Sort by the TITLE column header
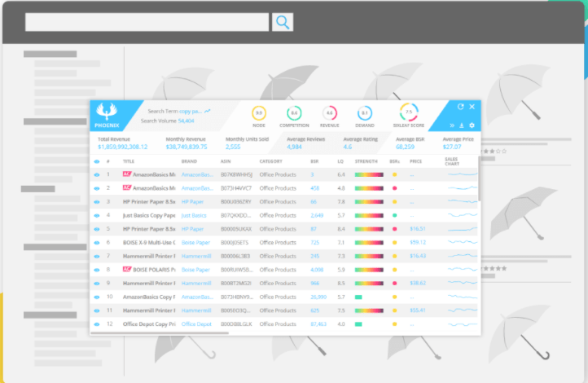Image resolution: width=588 pixels, height=383 pixels. click(128, 161)
